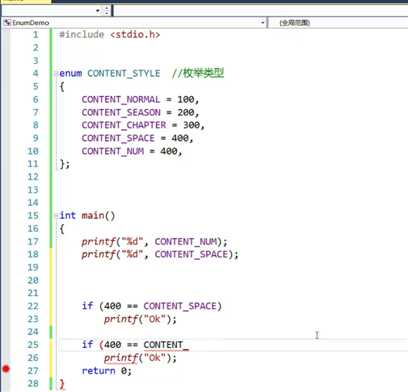This screenshot has height=392, width=408.
Task: Click the #include <stdio.h> line
Action: point(109,35)
